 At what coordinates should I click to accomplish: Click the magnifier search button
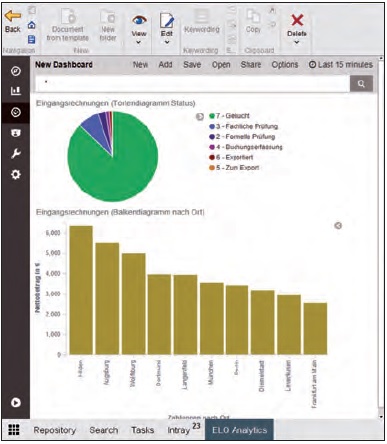(x=361, y=84)
